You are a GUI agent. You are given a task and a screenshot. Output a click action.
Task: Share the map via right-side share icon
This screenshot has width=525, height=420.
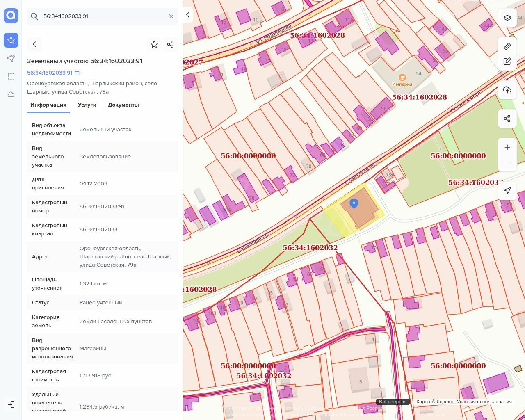507,119
